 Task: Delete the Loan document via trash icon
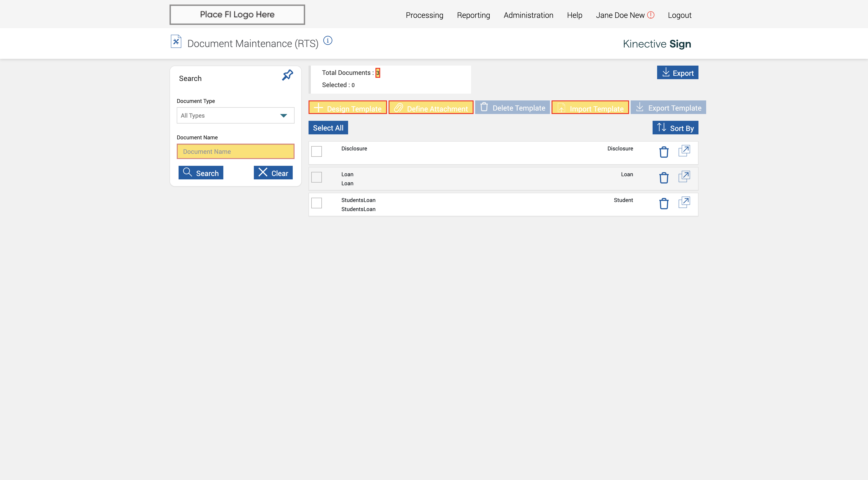[663, 178]
